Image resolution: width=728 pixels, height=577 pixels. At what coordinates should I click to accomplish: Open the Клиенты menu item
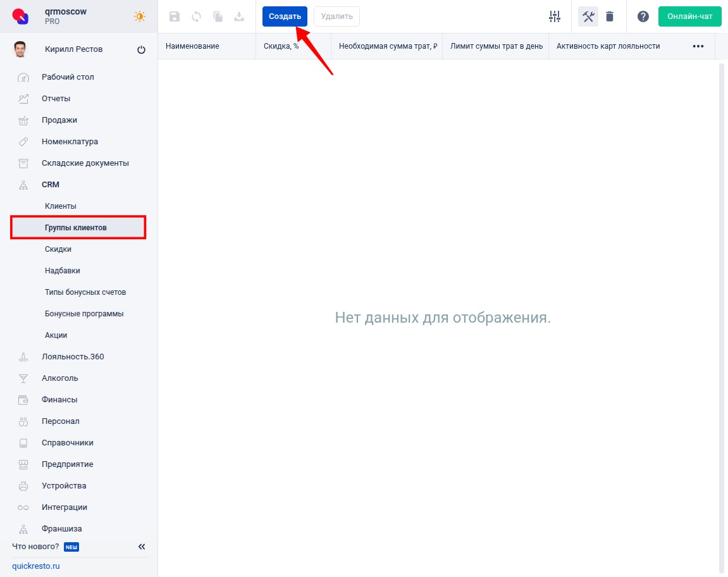click(x=60, y=206)
